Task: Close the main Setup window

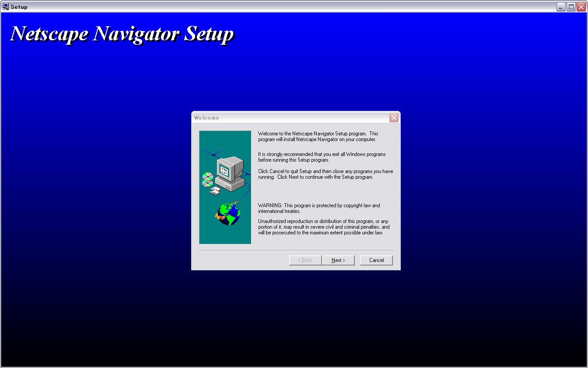Action: coord(581,7)
